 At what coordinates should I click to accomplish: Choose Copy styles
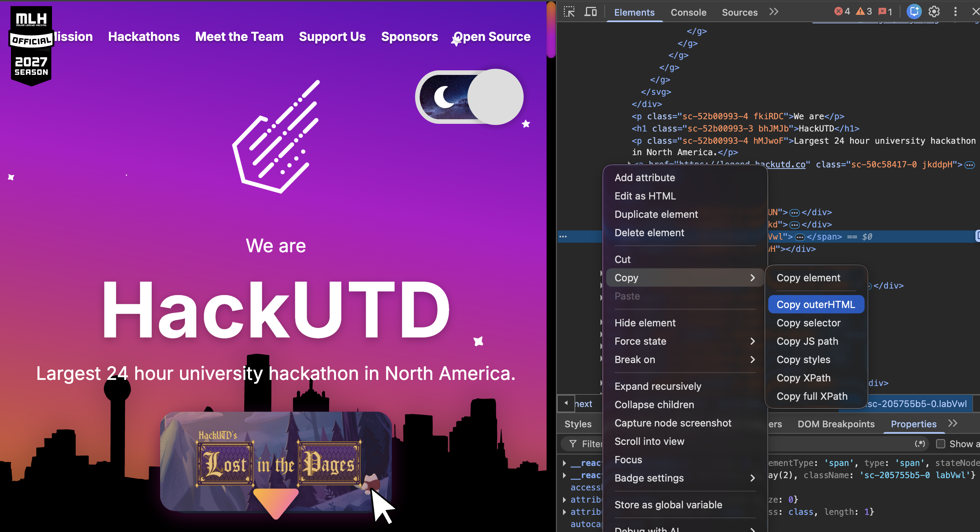click(x=816, y=359)
